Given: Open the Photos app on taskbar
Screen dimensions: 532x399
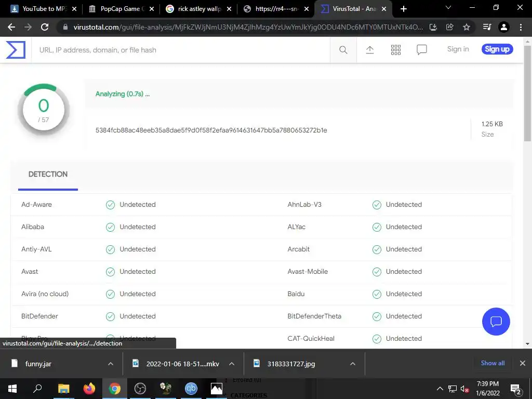Looking at the screenshot, I should [x=217, y=389].
